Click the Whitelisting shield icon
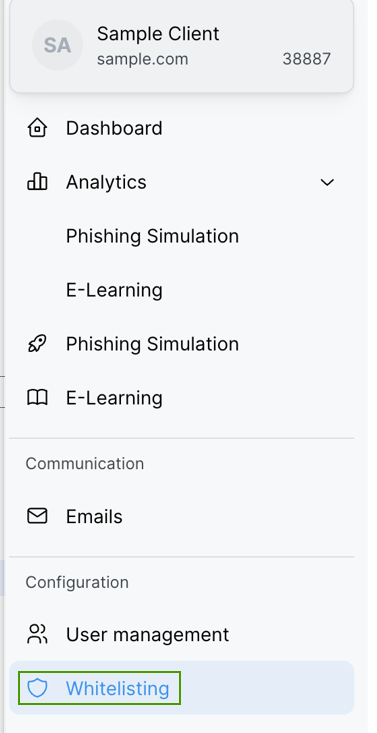Viewport: 377px width, 733px height. (37, 689)
